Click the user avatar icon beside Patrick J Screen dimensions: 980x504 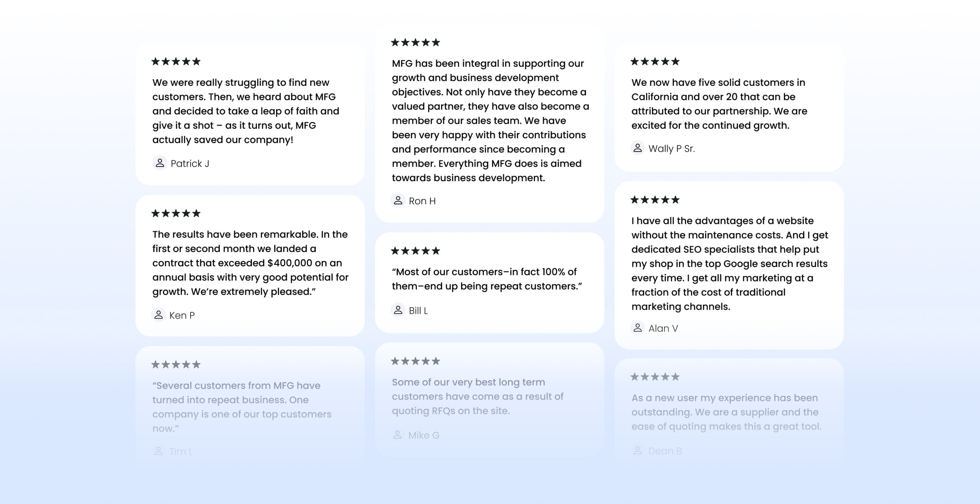160,163
